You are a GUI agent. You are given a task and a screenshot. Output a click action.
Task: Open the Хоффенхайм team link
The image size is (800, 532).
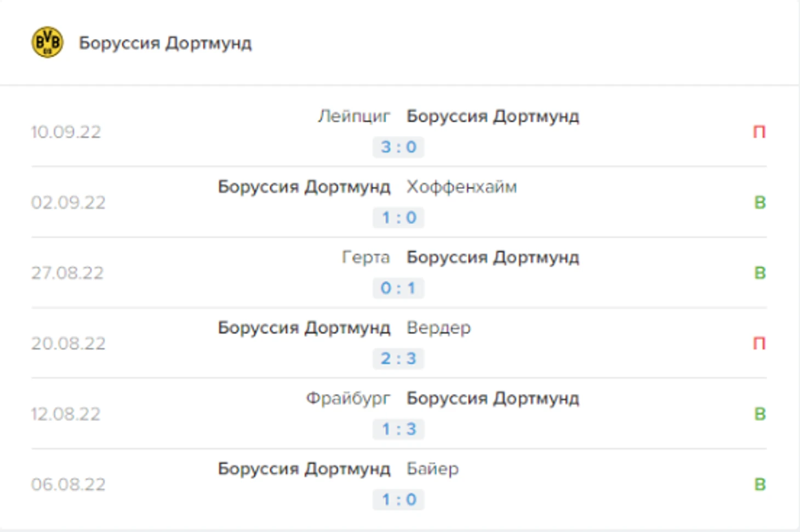point(462,187)
